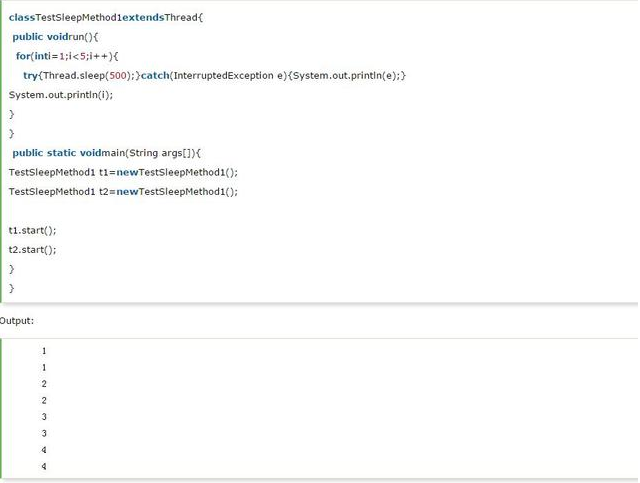Click the "t2.start();" statement
The width and height of the screenshot is (640, 483).
(32, 249)
